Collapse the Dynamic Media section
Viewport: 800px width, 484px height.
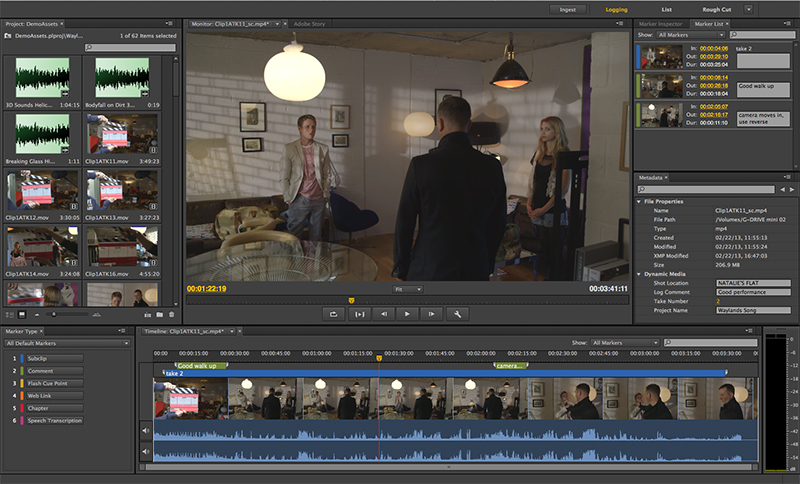coord(640,274)
